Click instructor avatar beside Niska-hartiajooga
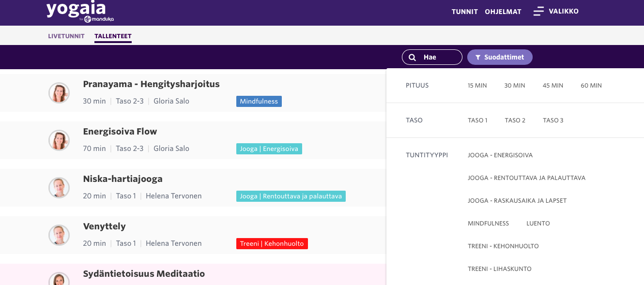 point(59,187)
